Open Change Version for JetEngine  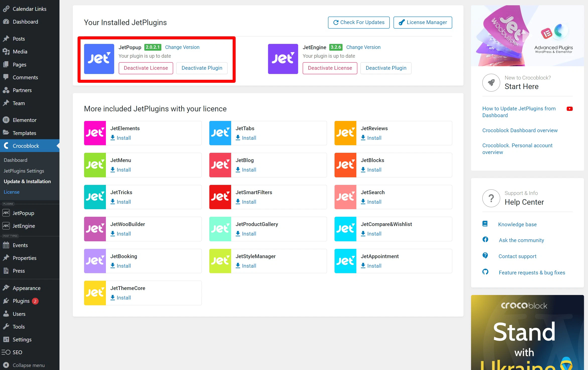click(x=363, y=47)
